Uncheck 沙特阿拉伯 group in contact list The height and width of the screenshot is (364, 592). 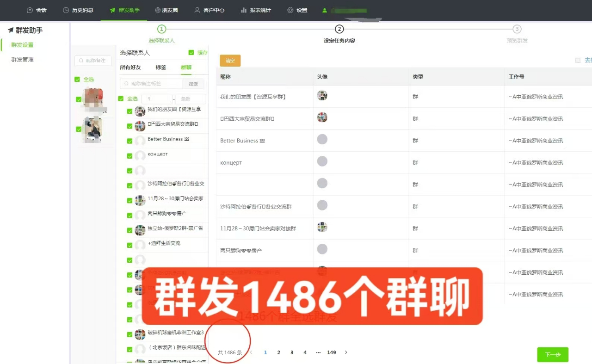[129, 185]
